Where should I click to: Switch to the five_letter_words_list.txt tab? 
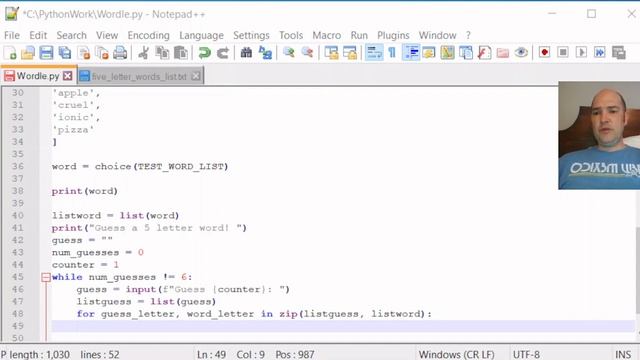[140, 76]
